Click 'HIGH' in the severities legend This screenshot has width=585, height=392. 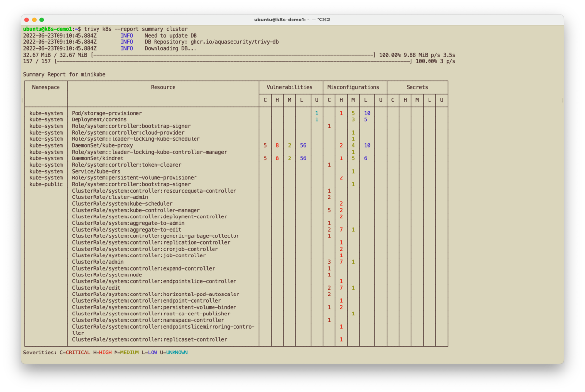(105, 352)
